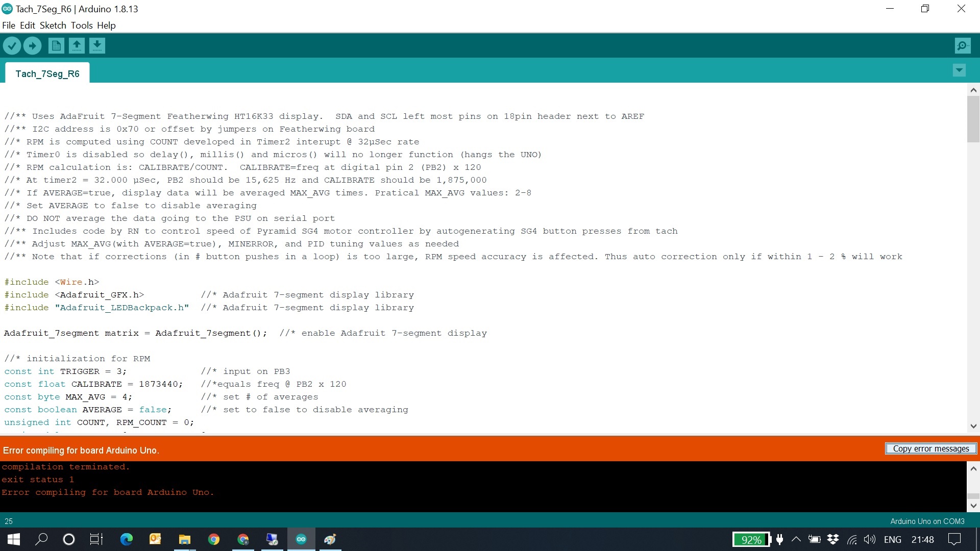This screenshot has width=980, height=551.
Task: Click the '#include <Wire.h>' line
Action: tap(52, 282)
